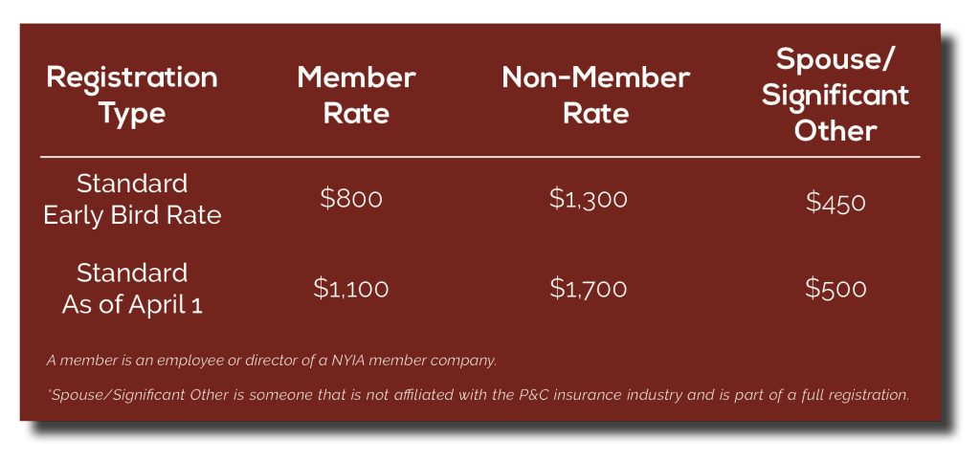
Task: Click the $800 member early bird price
Action: coord(351,199)
